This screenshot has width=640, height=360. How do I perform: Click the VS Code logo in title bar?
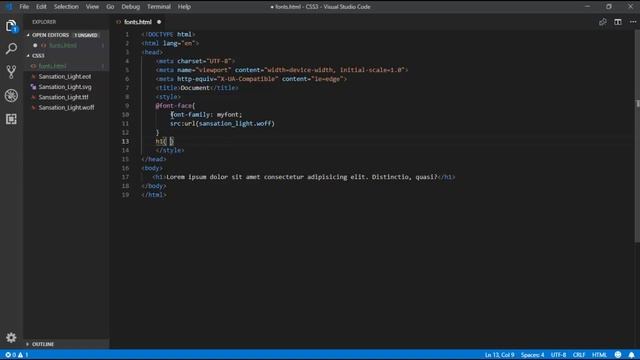9,7
